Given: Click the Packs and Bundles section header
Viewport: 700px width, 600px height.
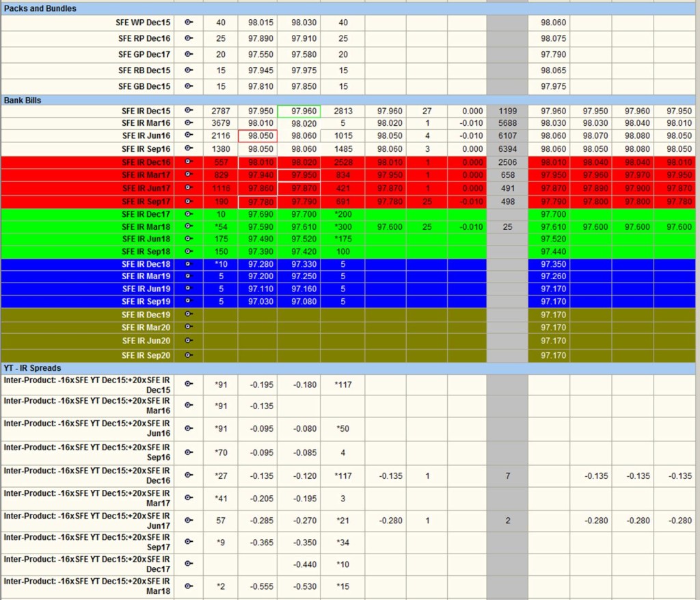Looking at the screenshot, I should tap(348, 8).
